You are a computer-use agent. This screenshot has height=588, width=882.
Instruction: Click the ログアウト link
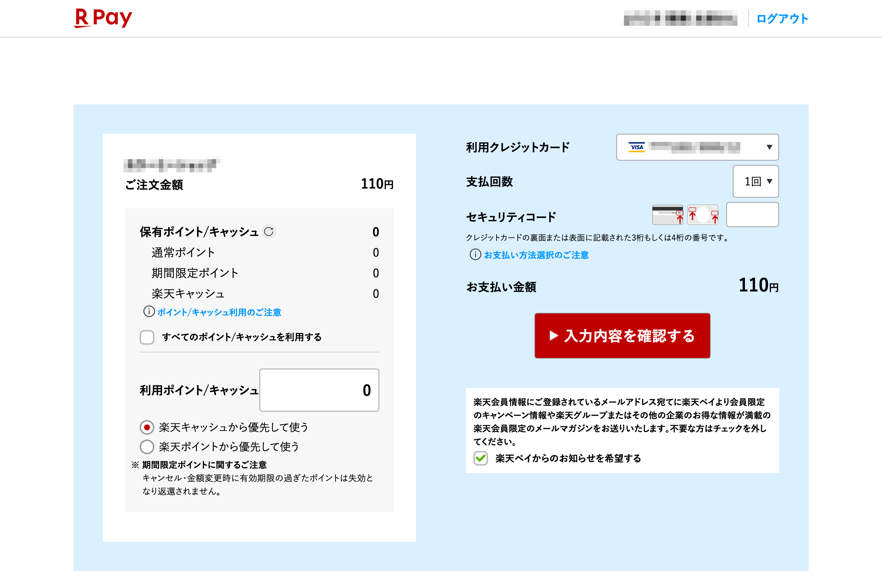(782, 18)
